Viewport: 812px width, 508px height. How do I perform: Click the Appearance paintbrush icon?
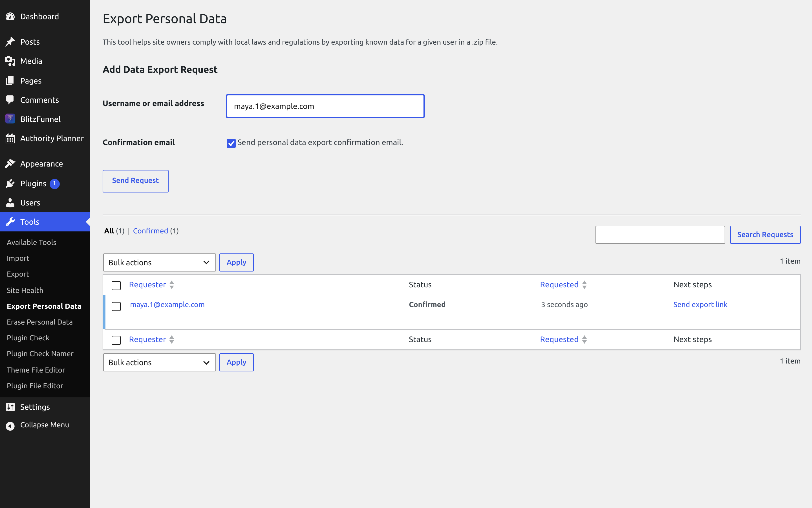point(10,164)
